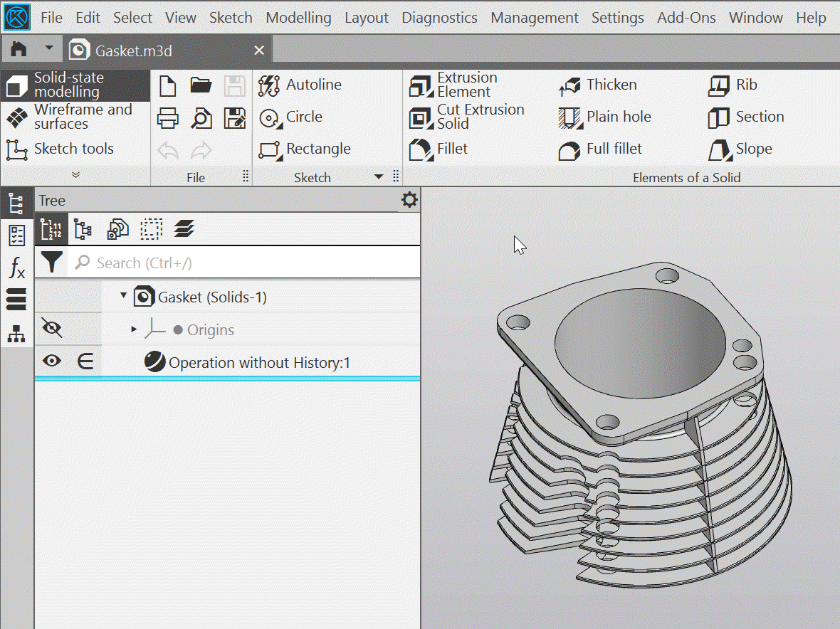Click the tree Search field
Viewport: 840px width, 629px height.
(x=249, y=263)
